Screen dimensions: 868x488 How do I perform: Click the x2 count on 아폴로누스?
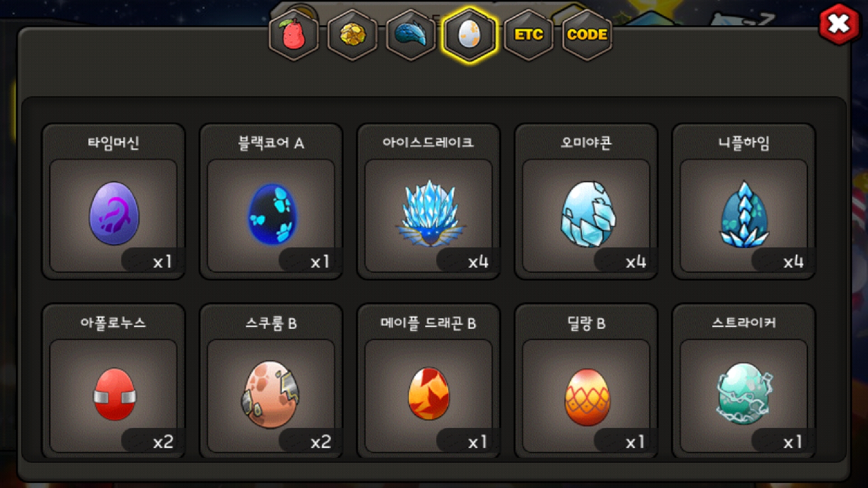[163, 442]
